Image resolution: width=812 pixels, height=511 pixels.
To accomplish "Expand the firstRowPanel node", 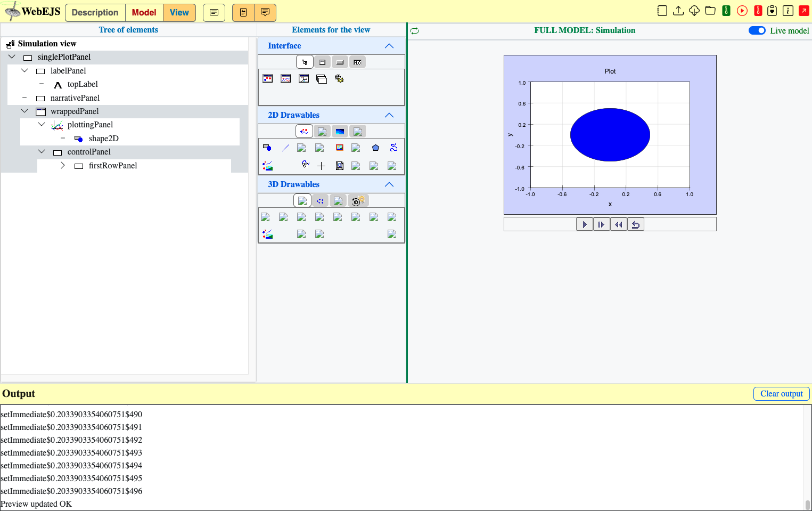I will coord(63,165).
